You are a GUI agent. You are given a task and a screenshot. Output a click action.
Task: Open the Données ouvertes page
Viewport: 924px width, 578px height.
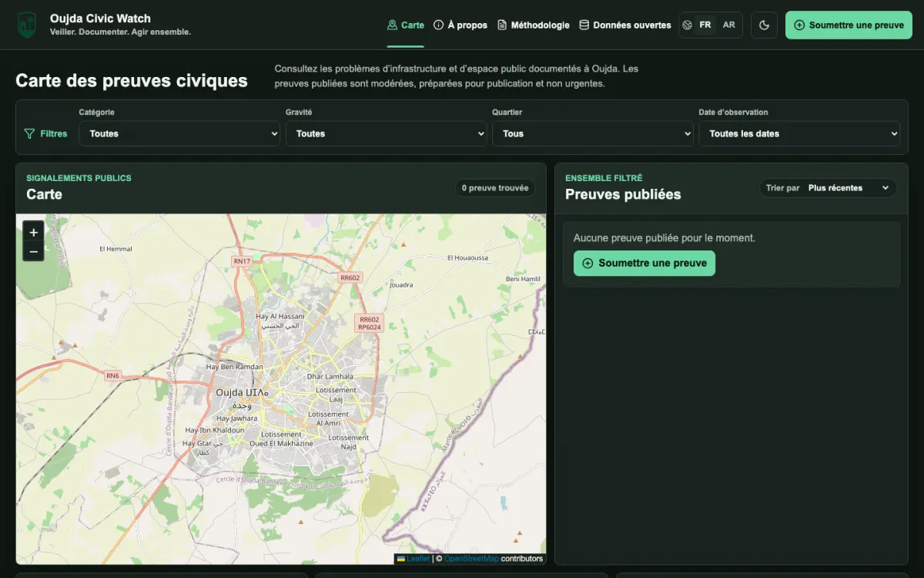pos(625,25)
